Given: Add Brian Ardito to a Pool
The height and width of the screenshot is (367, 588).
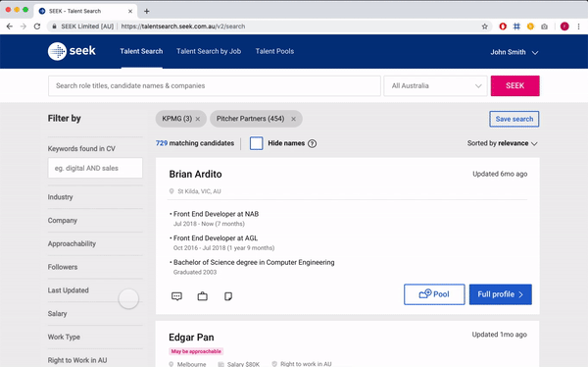Looking at the screenshot, I should coord(434,294).
